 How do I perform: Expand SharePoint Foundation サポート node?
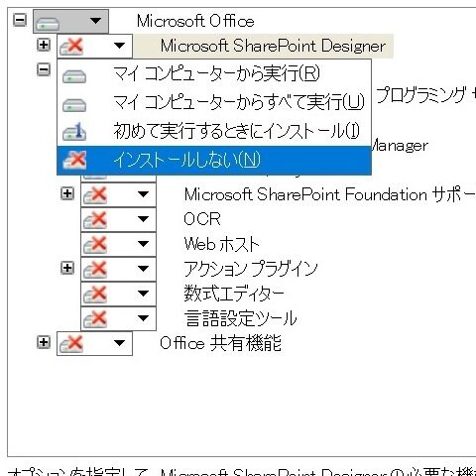67,193
